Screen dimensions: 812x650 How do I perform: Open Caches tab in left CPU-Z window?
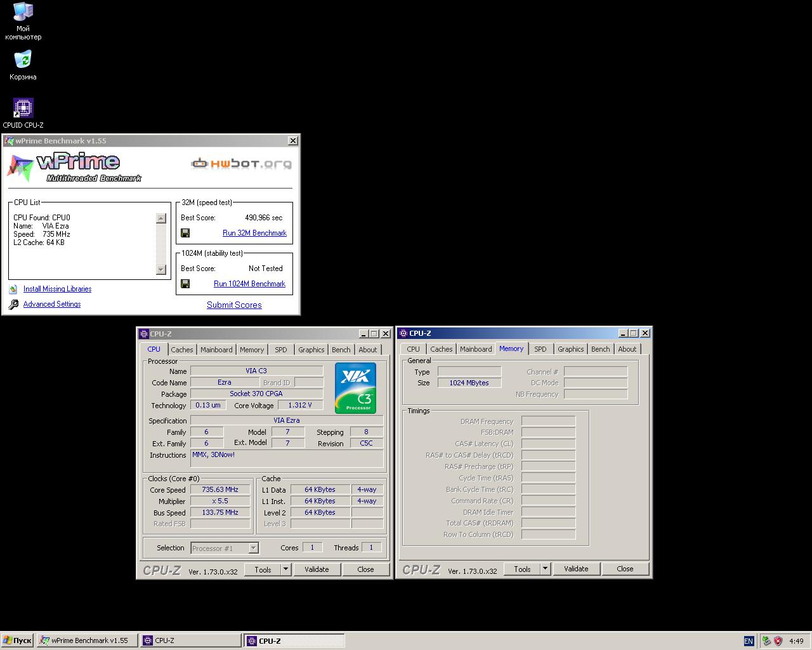pos(182,350)
